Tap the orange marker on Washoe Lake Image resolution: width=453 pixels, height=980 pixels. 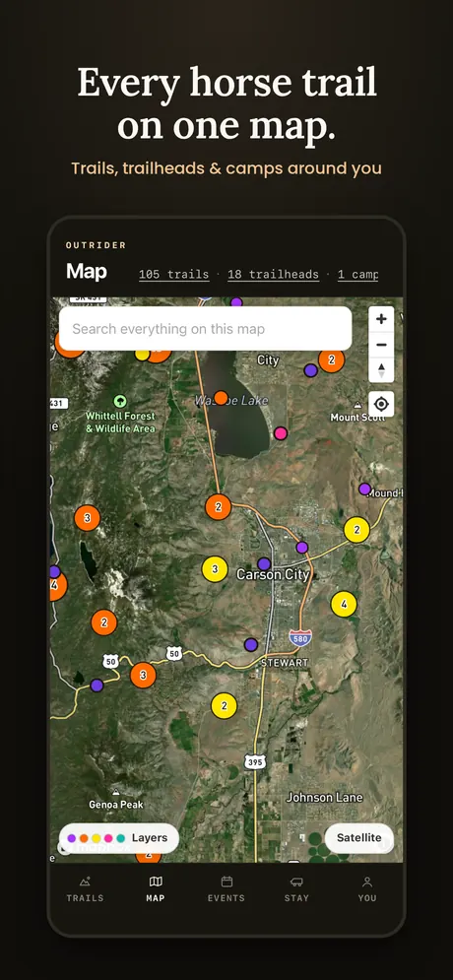click(221, 398)
